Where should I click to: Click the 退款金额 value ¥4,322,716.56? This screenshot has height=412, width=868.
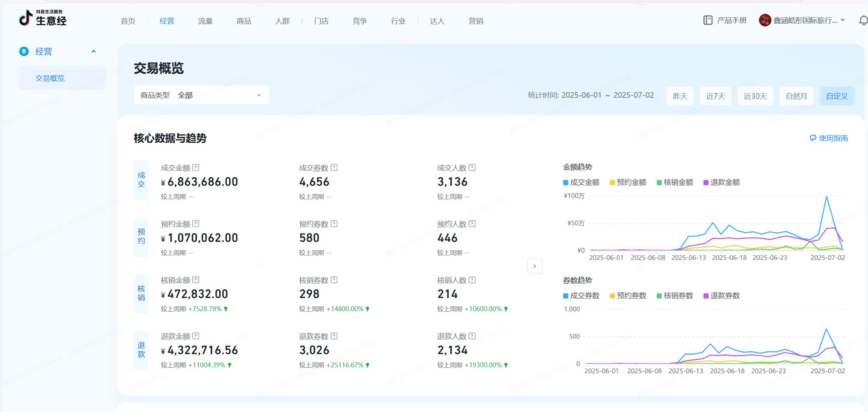tap(199, 350)
